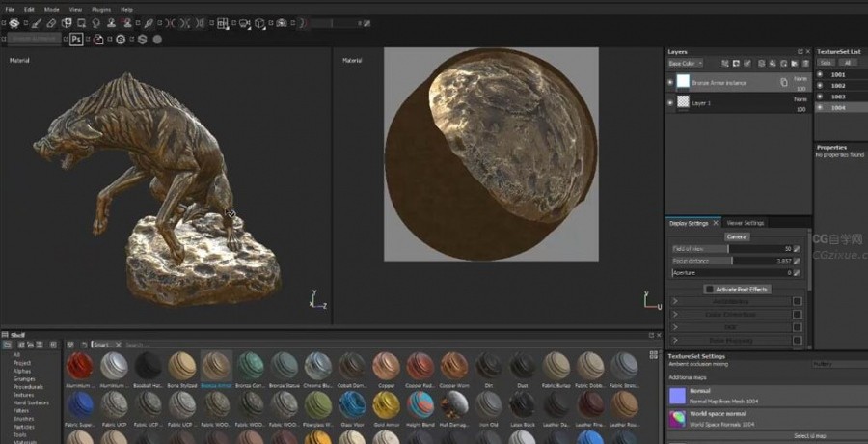Viewport: 868px width, 444px height.
Task: Select the Polygon Fill tool
Action: point(81,23)
